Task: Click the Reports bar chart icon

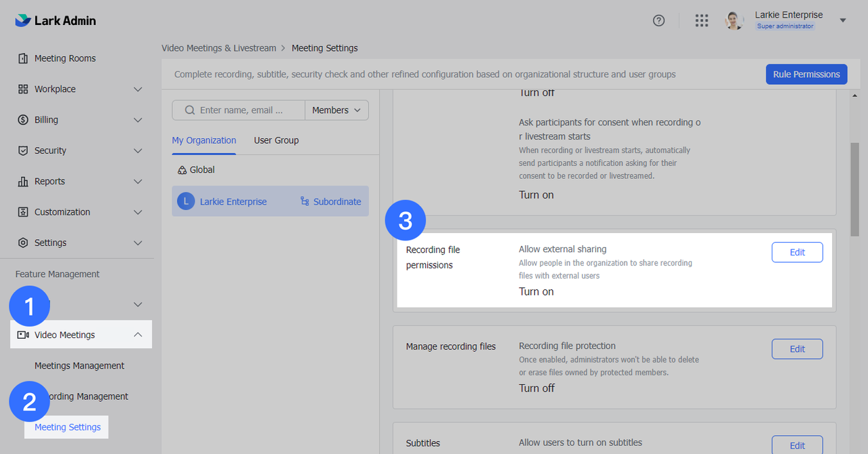Action: point(23,182)
